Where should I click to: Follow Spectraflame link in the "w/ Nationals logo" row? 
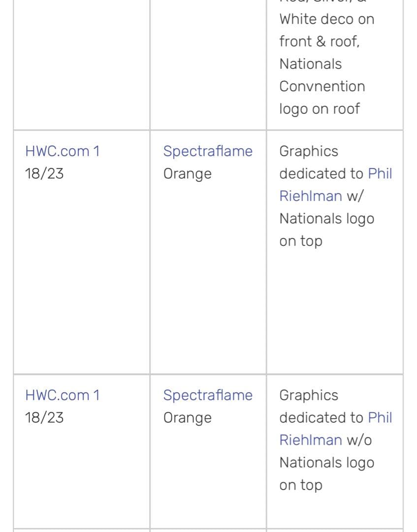click(208, 151)
